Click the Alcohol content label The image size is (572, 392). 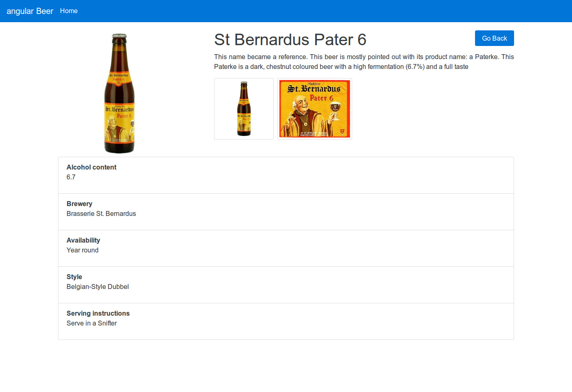pyautogui.click(x=91, y=167)
